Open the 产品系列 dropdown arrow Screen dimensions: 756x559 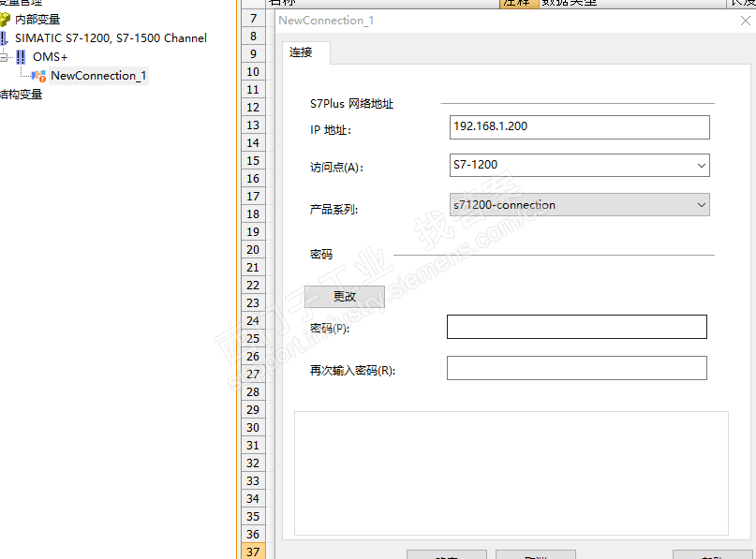tap(701, 205)
